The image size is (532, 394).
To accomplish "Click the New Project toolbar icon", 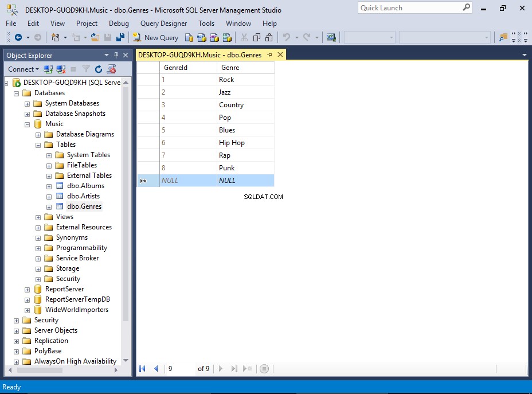I will pos(55,37).
